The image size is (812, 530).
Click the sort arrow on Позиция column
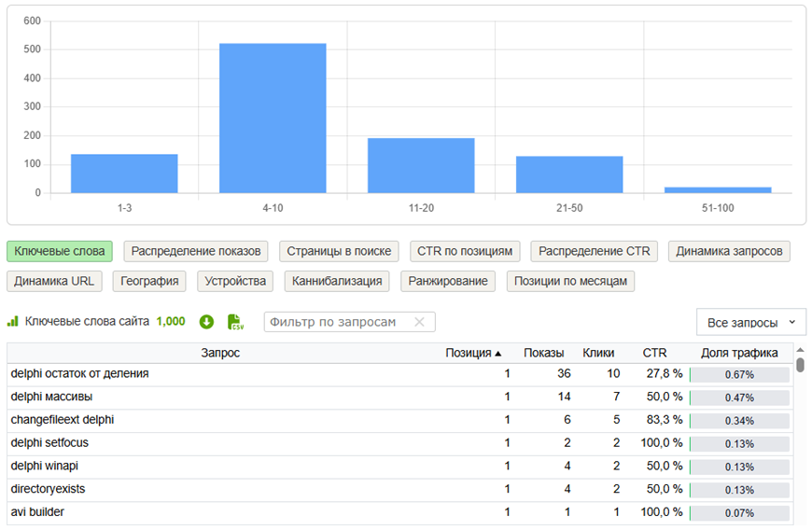click(498, 354)
